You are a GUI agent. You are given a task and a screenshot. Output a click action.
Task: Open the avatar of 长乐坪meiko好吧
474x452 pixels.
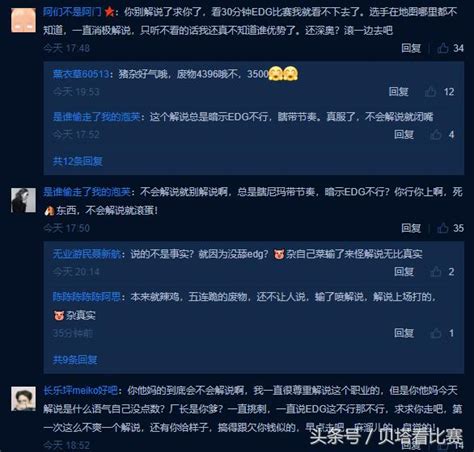pyautogui.click(x=23, y=399)
